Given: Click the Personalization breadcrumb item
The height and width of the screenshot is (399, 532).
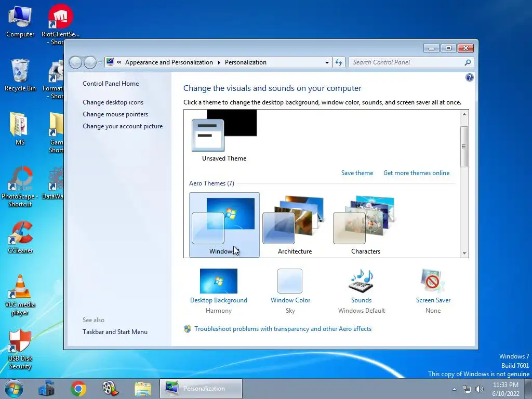Looking at the screenshot, I should click(x=246, y=62).
